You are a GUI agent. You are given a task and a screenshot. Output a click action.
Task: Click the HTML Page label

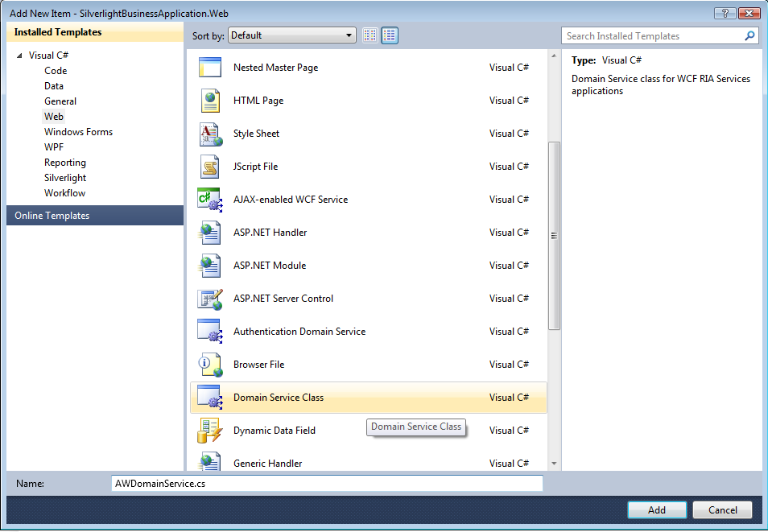tap(258, 101)
